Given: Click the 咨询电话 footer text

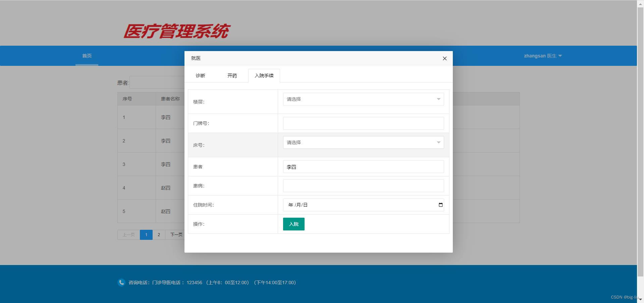Looking at the screenshot, I should 212,283.
